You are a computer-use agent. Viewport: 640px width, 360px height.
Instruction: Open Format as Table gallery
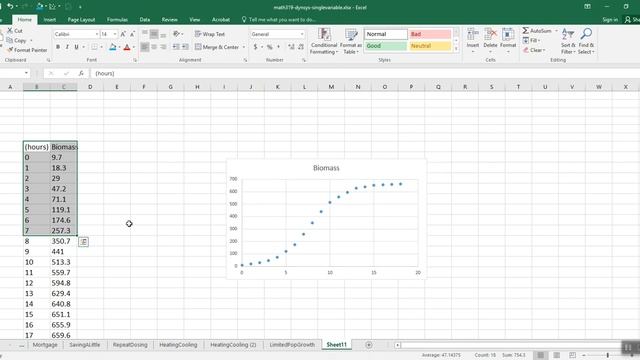tap(351, 41)
